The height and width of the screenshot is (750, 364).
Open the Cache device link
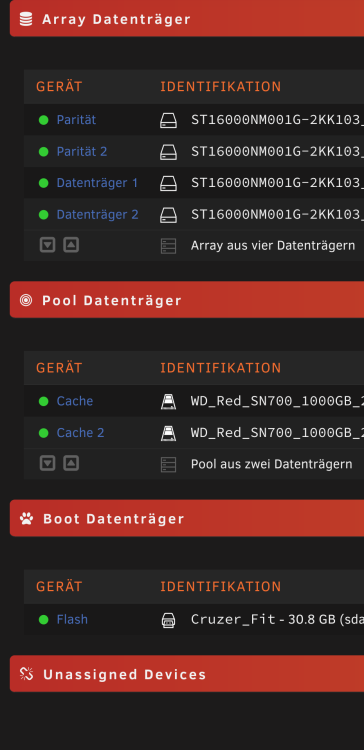[75, 401]
